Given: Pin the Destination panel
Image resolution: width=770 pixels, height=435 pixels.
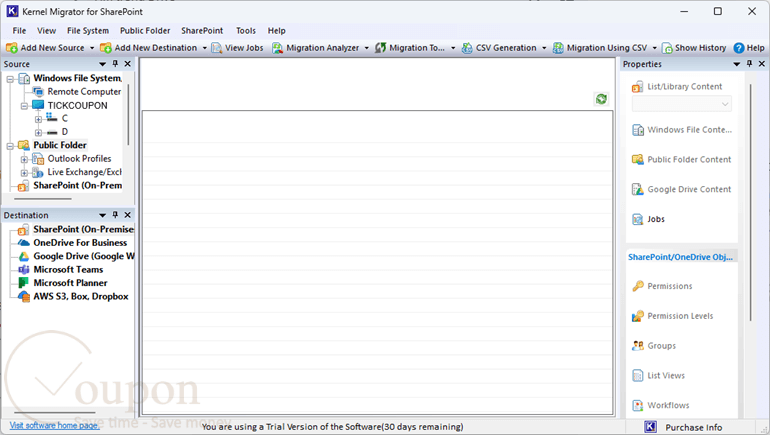Looking at the screenshot, I should (x=115, y=215).
